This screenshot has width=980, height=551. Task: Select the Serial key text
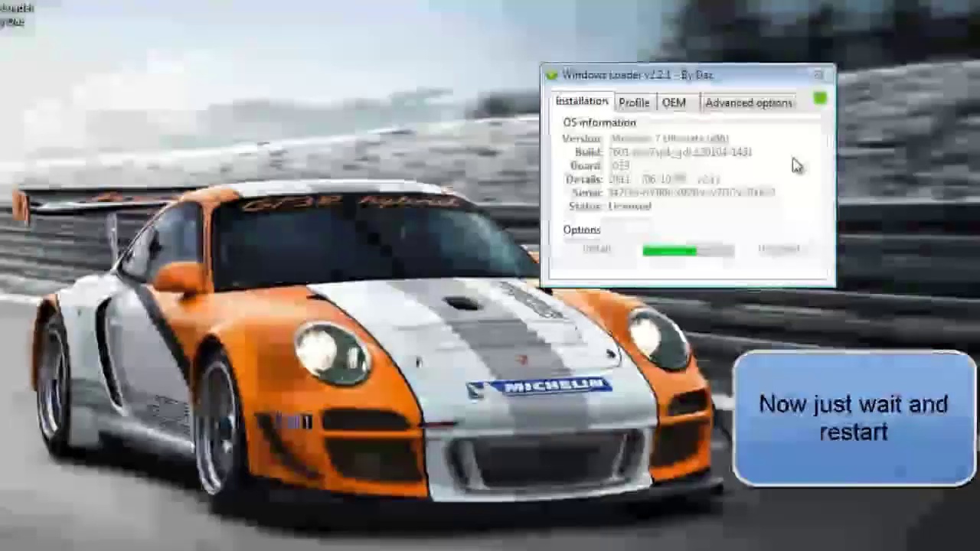[691, 193]
